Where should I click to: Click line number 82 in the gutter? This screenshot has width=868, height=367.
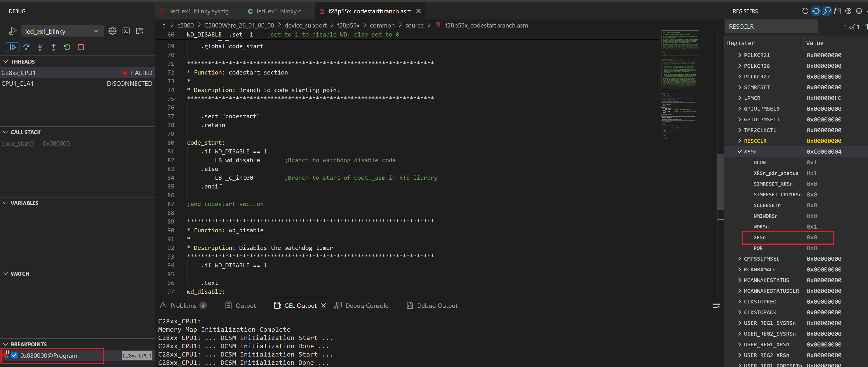point(171,160)
